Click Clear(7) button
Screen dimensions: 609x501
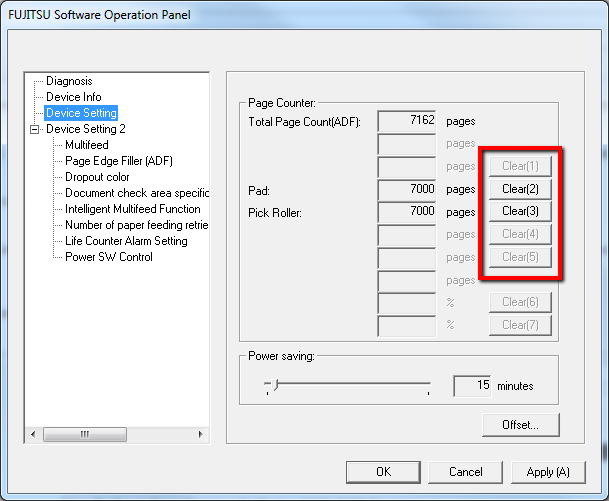(x=520, y=325)
